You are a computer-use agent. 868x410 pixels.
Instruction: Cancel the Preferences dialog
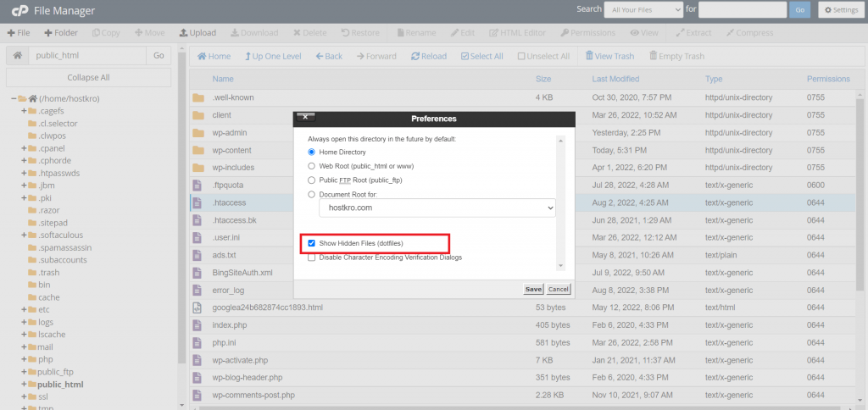559,290
